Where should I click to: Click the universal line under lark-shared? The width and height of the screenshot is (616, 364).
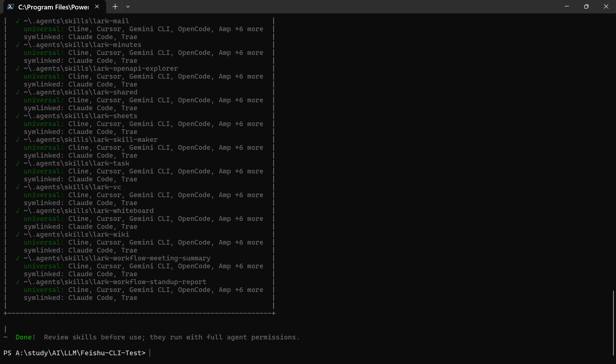pyautogui.click(x=143, y=100)
